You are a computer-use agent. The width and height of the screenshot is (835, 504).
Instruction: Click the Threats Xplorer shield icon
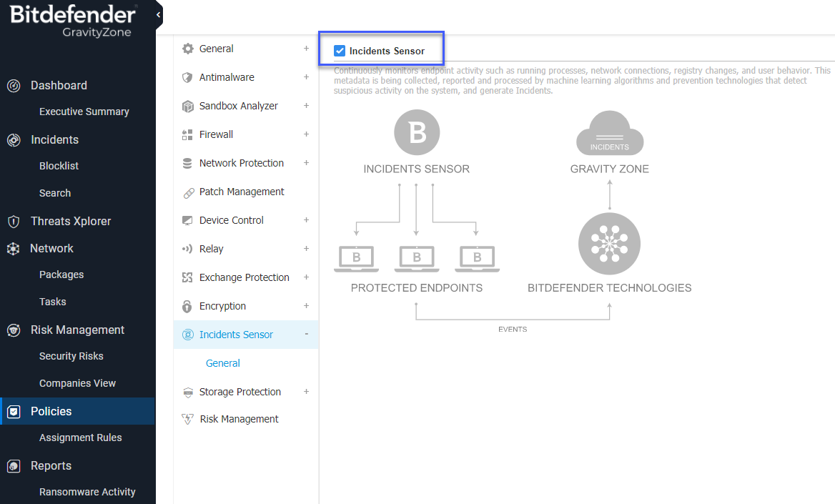(14, 222)
